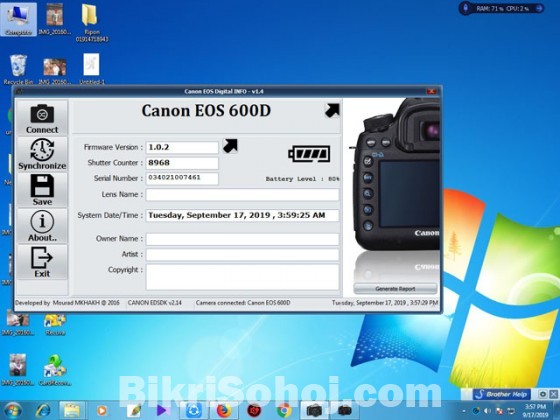560x420 pixels.
Task: Click the 'Battery Level : 80%' text
Action: [x=302, y=179]
